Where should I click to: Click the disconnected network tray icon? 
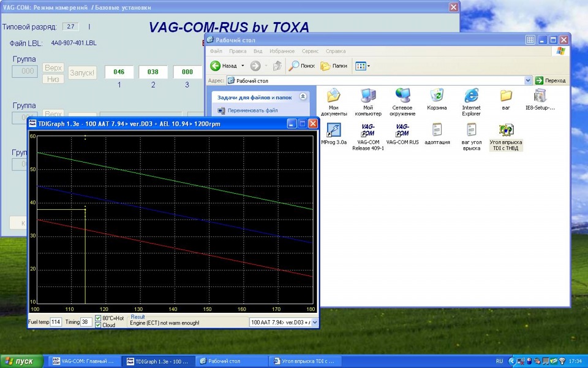[x=521, y=361]
